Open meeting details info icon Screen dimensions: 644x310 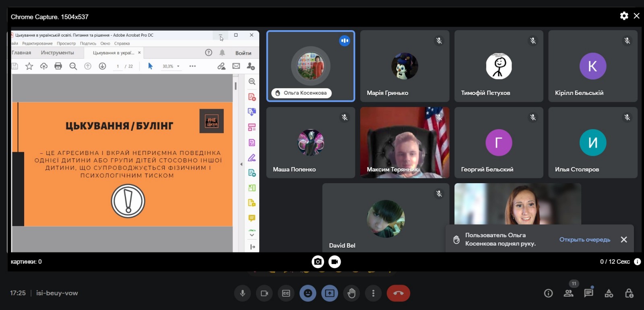(548, 293)
